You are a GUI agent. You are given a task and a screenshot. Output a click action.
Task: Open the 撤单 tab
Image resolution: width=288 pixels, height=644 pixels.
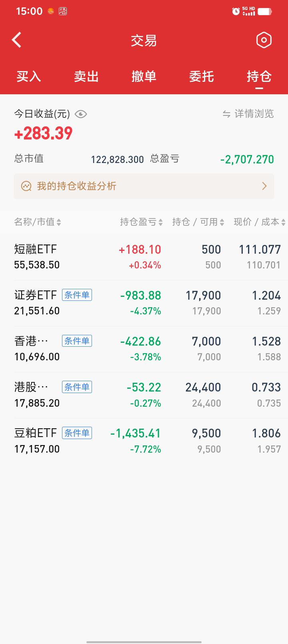[144, 76]
